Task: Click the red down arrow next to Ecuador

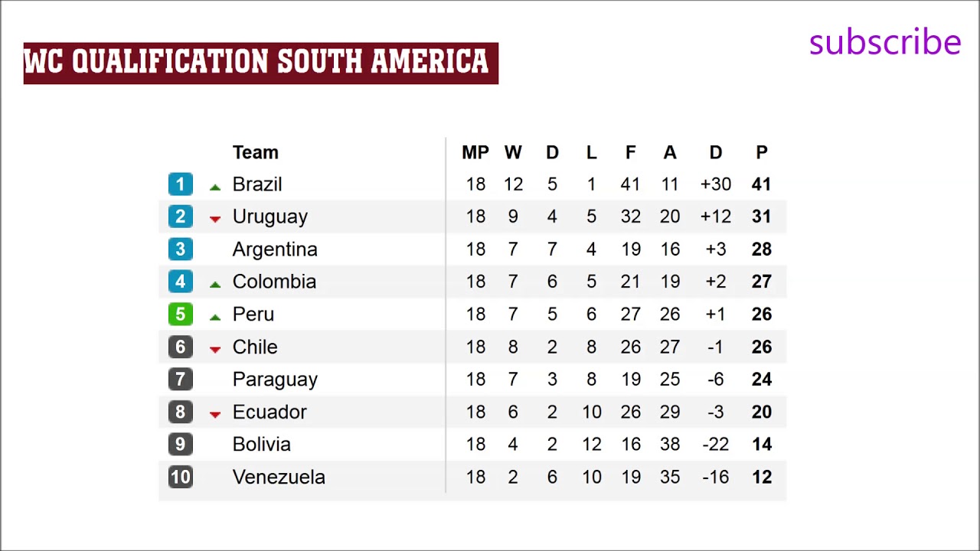Action: point(215,414)
